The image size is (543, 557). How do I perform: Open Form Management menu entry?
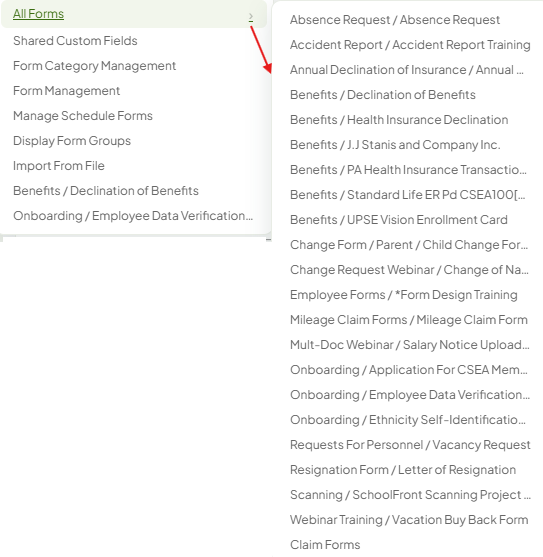coord(66,91)
